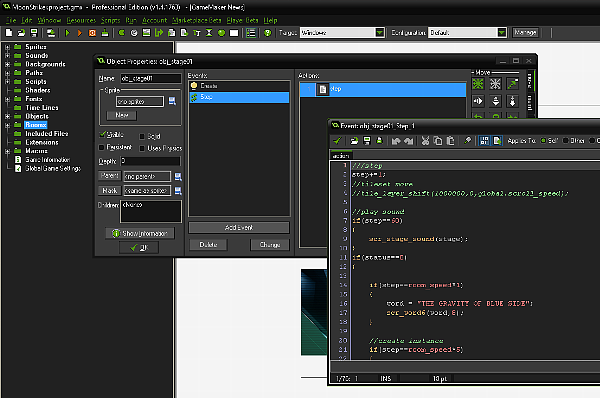
Task: Select Global Game Settings in resource tree
Action: pos(53,168)
